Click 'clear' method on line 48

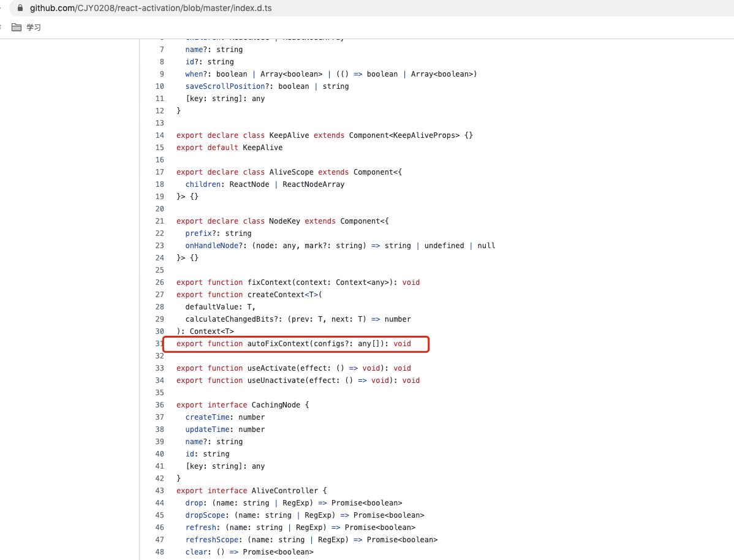pos(196,552)
